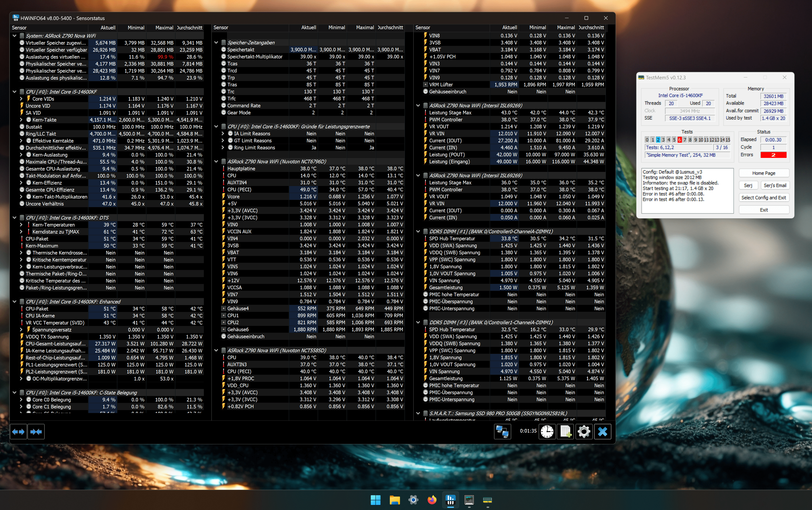Click Select Config and Exit

[764, 198]
